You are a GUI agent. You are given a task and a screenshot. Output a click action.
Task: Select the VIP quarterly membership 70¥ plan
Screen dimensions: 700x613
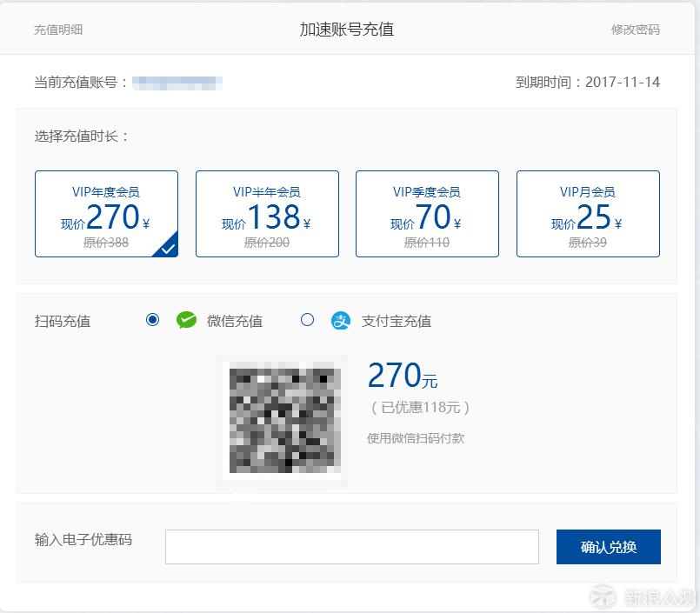pos(427,213)
